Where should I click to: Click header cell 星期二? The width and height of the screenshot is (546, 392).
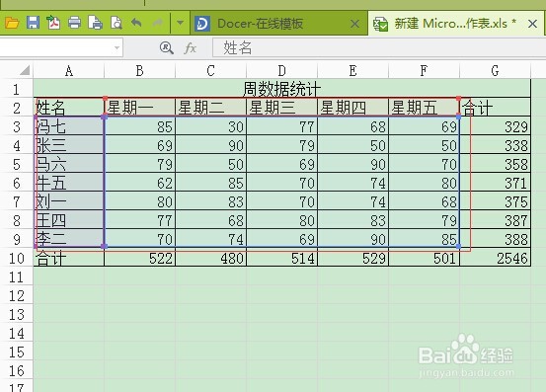click(210, 108)
